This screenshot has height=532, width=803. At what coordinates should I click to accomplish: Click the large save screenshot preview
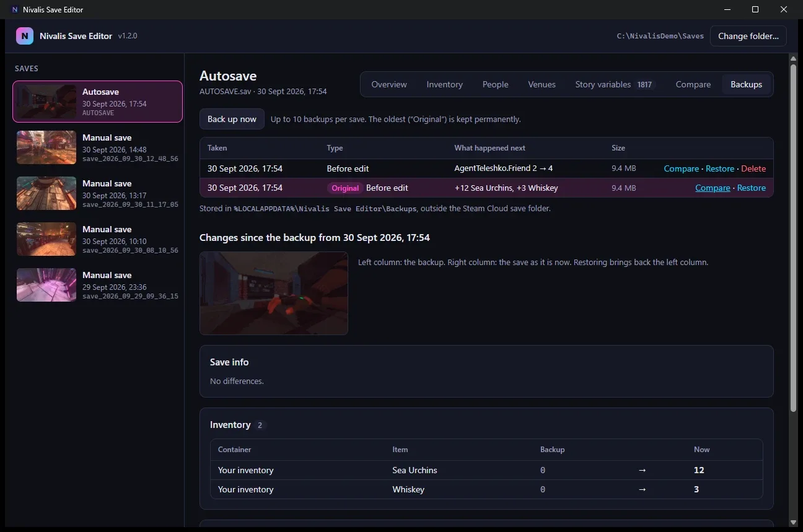pos(274,293)
